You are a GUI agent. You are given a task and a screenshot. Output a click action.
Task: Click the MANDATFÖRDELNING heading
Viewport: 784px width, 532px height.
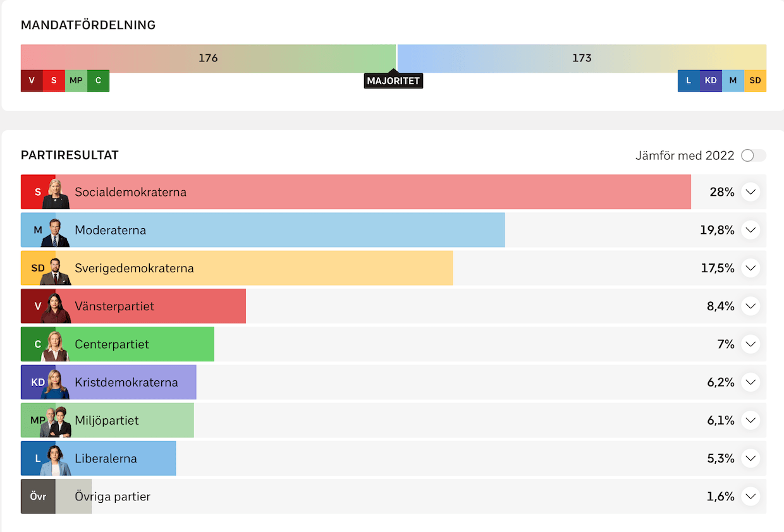(x=88, y=25)
